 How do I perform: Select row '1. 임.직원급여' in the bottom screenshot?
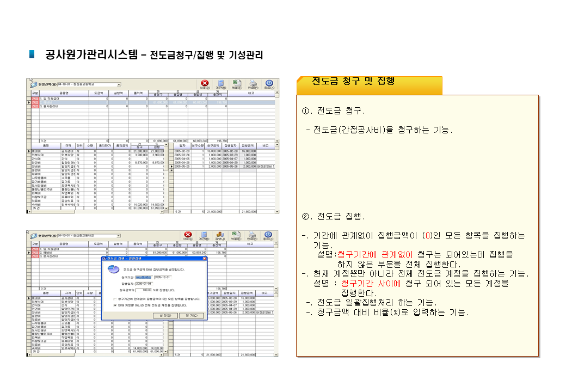[x=153, y=249]
